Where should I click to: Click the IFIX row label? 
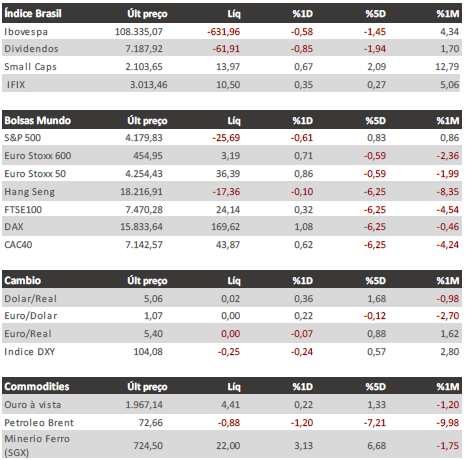[x=16, y=85]
